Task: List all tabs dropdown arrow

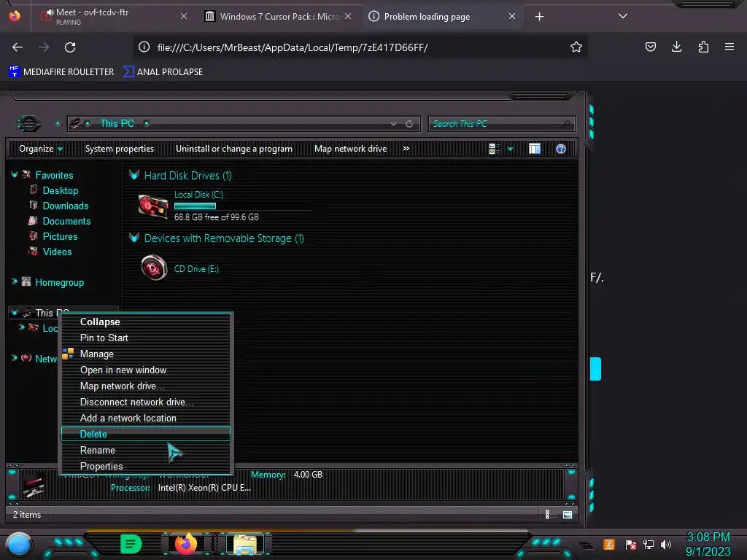Action: 623,16
